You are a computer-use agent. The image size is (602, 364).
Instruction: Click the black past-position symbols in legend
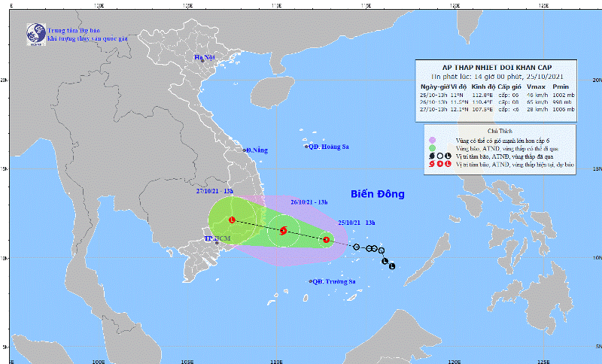(437, 155)
